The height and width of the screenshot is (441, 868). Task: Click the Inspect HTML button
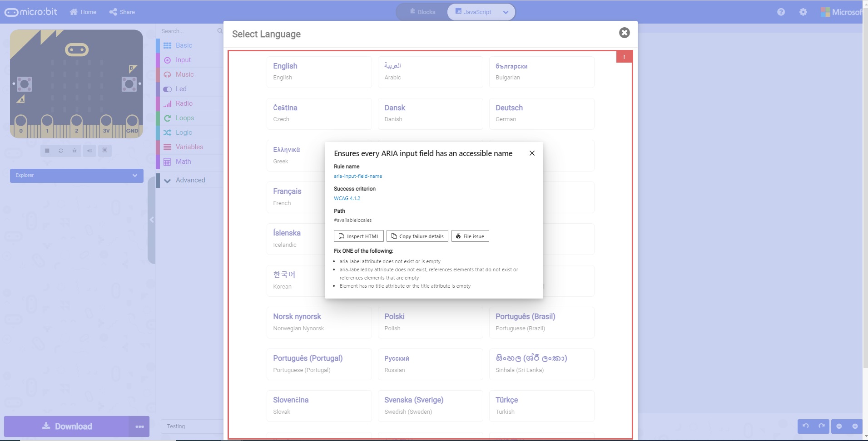click(x=358, y=236)
